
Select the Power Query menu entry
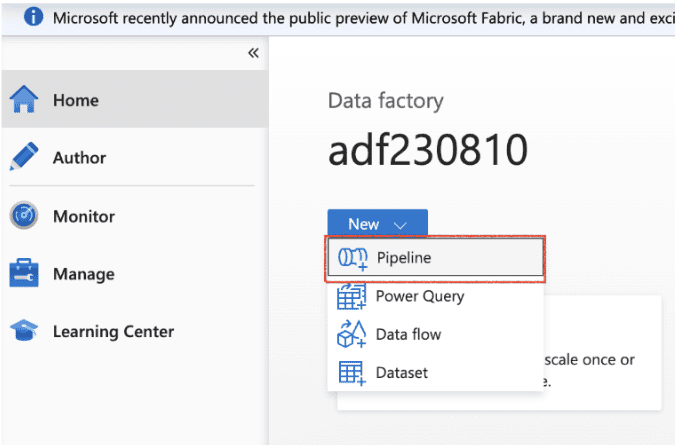(x=419, y=296)
